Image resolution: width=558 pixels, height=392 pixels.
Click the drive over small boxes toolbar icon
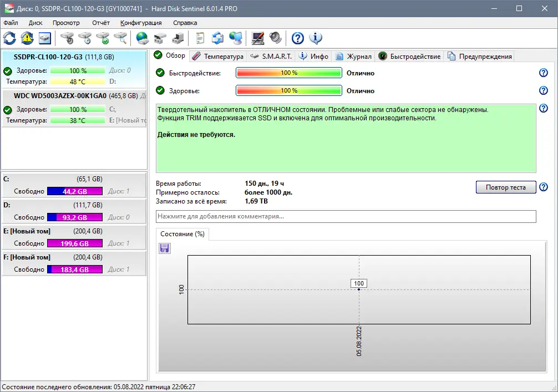[x=160, y=38]
